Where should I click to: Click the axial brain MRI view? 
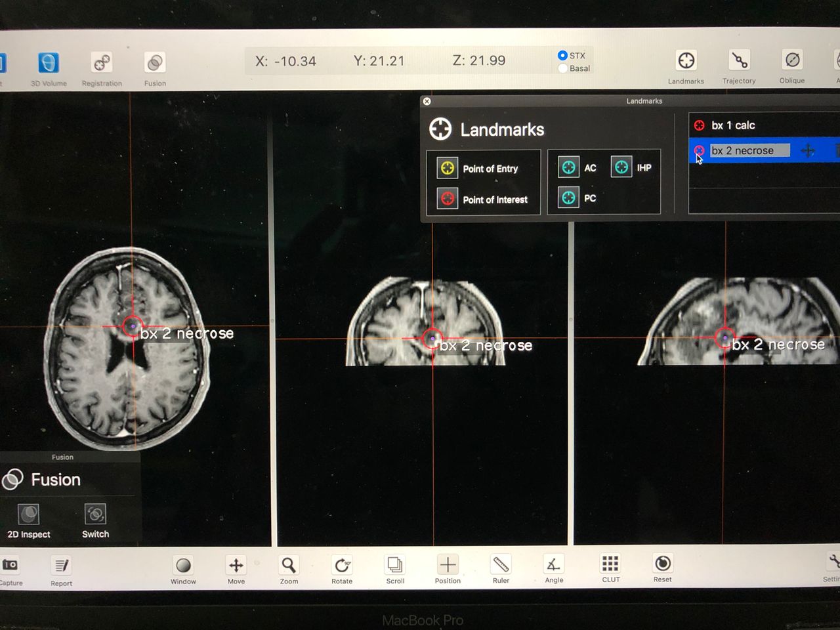127,348
